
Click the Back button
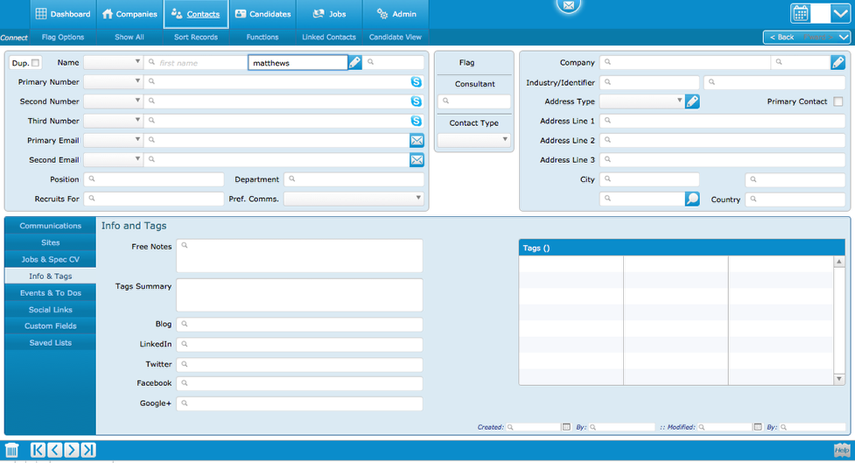pyautogui.click(x=782, y=37)
